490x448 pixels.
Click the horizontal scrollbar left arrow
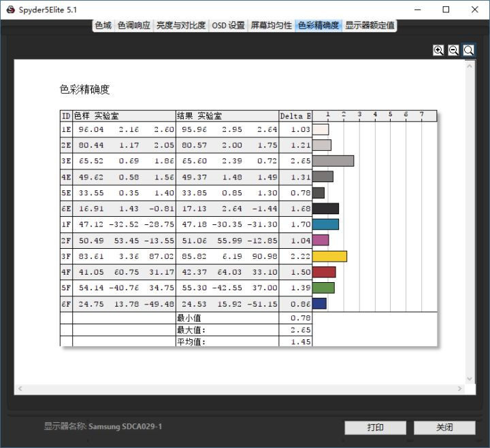(x=20, y=388)
